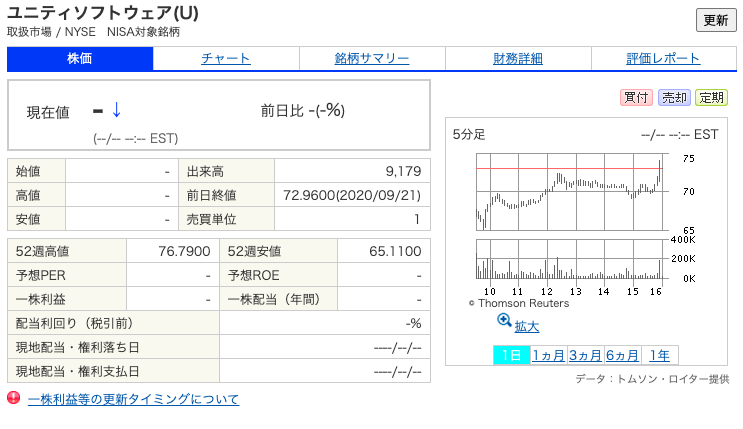Screen dimensions: 743x429
Task: Click the NISA対象銘柄 text
Action: pos(143,32)
